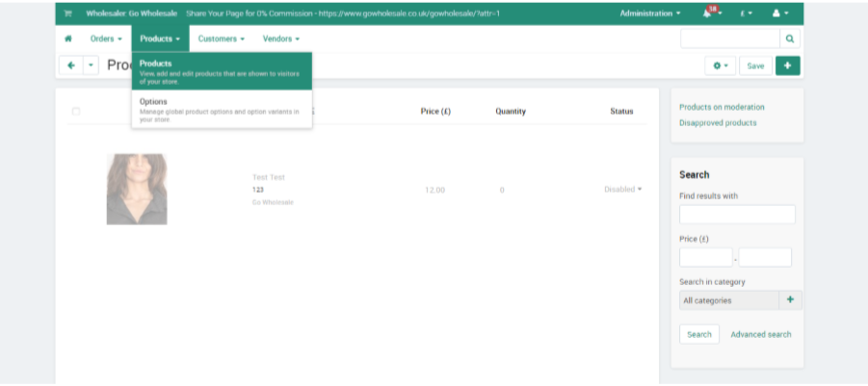Viewport: 868px width, 386px height.
Task: Open the currency £ dropdown
Action: (x=747, y=13)
